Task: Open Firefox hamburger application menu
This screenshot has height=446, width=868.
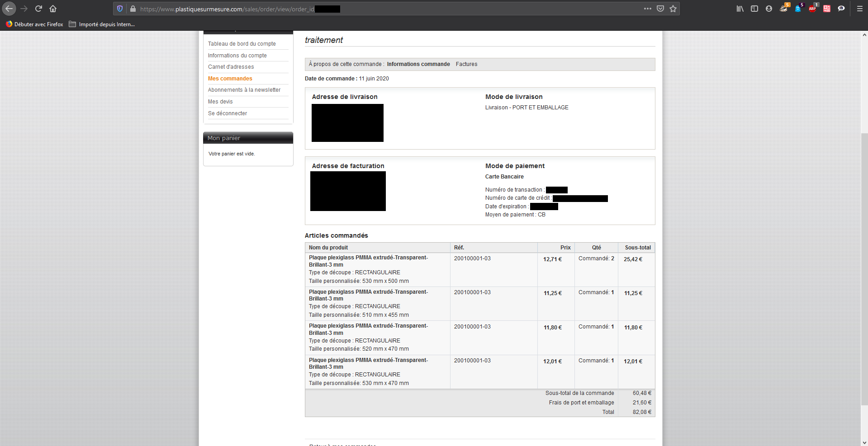Action: 860,9
